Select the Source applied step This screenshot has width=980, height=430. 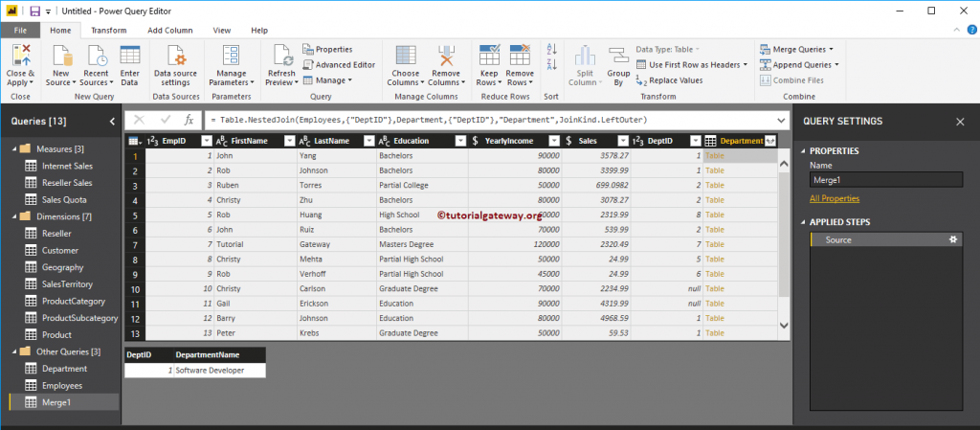pyautogui.click(x=885, y=240)
